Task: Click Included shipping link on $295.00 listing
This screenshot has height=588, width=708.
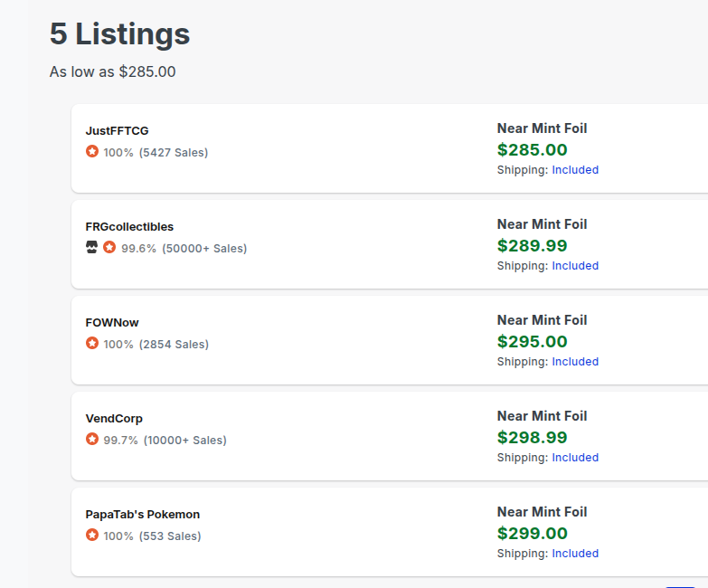Action: point(575,362)
